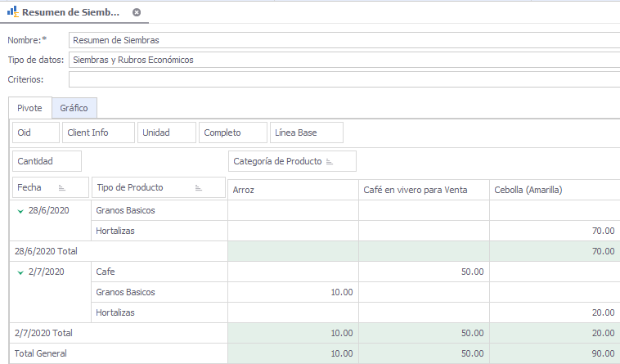The height and width of the screenshot is (364, 620).
Task: Select the Pivote tab
Action: tap(30, 108)
